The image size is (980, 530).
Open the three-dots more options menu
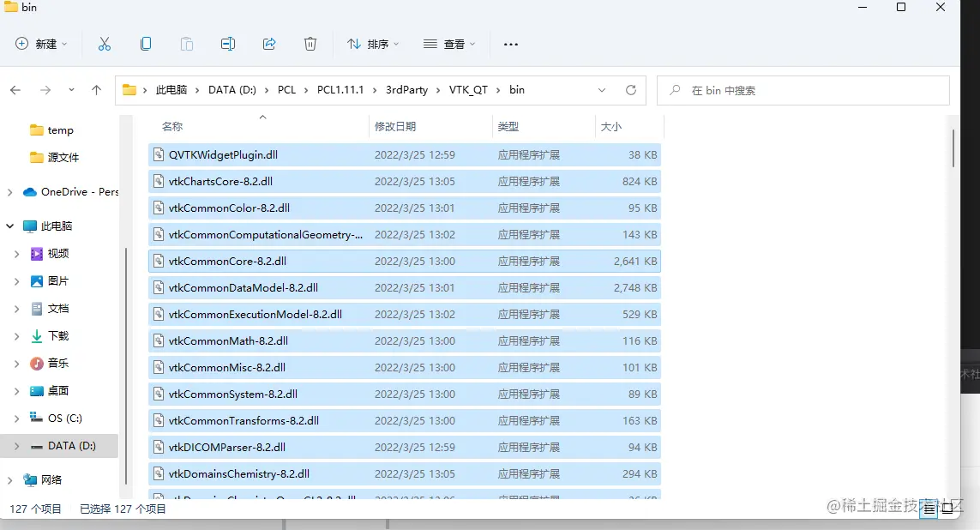(511, 45)
